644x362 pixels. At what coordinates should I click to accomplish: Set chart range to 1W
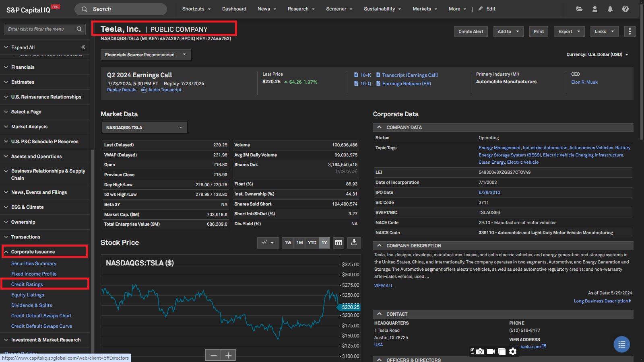(288, 243)
